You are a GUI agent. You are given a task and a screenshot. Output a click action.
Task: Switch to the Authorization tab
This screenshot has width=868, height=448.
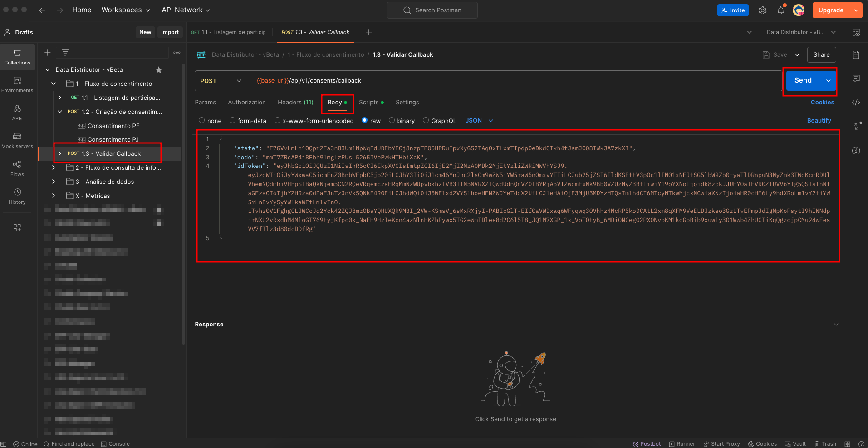(x=247, y=103)
